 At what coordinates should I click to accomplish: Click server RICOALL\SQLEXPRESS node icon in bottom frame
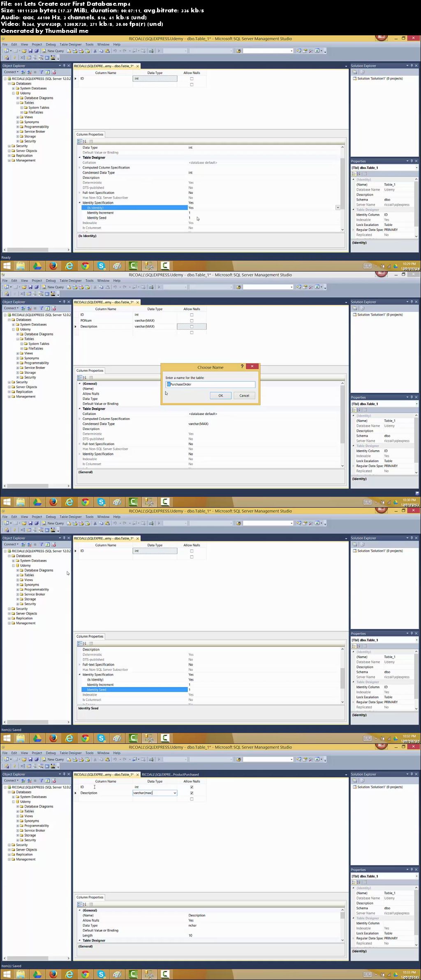pos(9,787)
